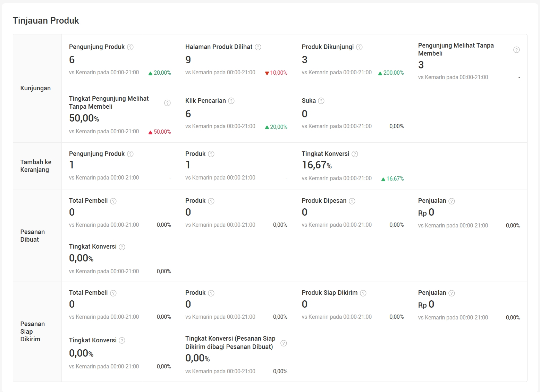The width and height of the screenshot is (540, 392).
Task: Click the Tinjauan Produk heading
Action: coord(46,20)
